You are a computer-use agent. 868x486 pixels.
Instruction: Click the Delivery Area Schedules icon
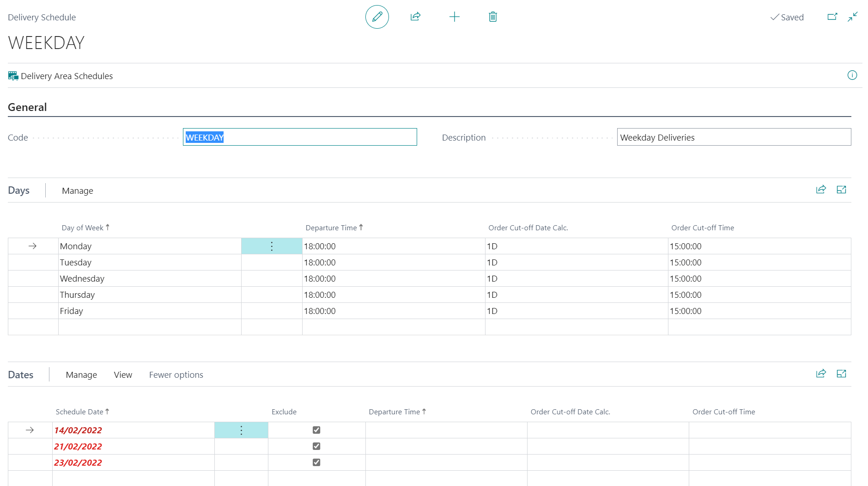point(13,76)
